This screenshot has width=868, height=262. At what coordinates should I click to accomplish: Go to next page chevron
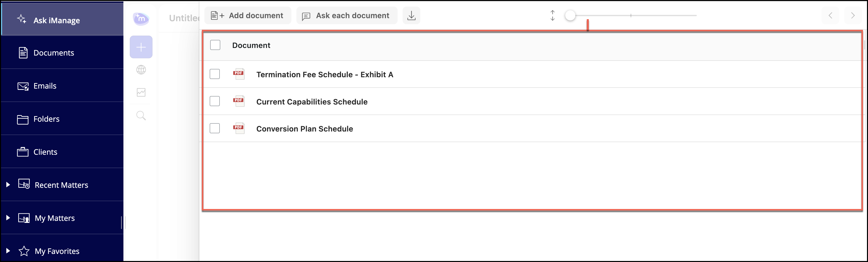click(853, 15)
